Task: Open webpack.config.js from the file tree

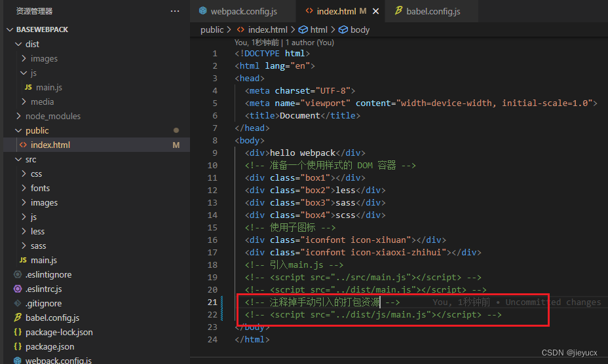Action: tap(58, 360)
